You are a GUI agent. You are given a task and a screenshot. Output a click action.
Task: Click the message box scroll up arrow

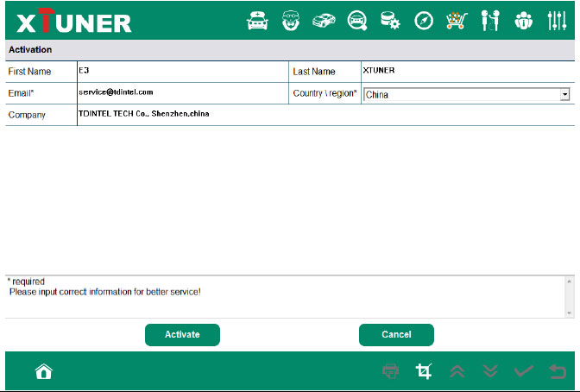click(570, 281)
